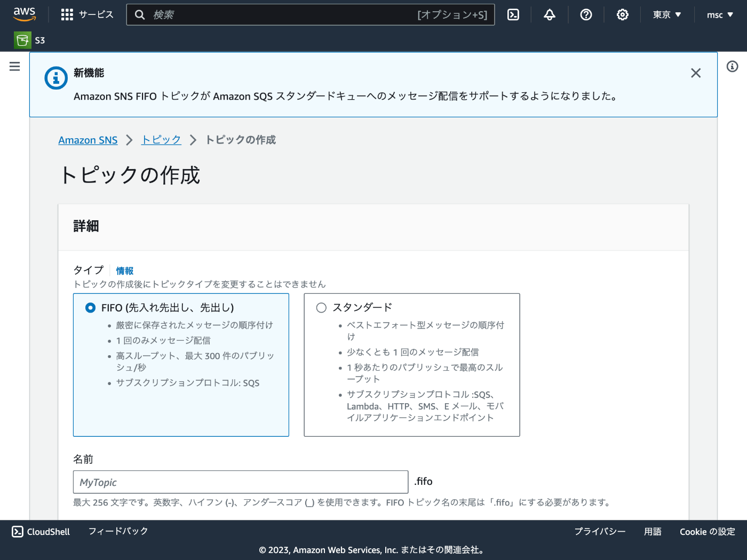The image size is (747, 560).
Task: Click the 新機能 banner info icon
Action: click(x=56, y=78)
